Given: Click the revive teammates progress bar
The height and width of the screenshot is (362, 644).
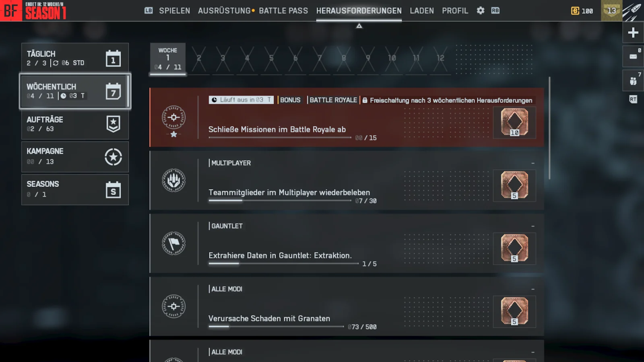Looking at the screenshot, I should click(x=280, y=200).
